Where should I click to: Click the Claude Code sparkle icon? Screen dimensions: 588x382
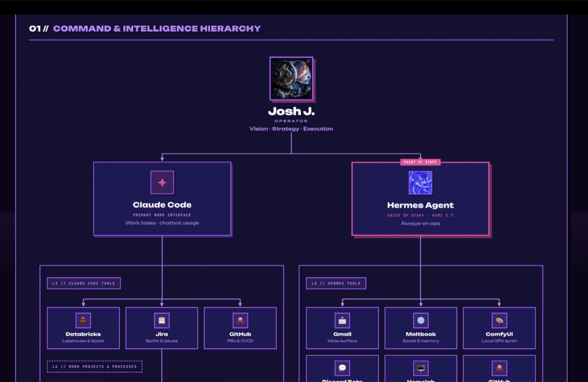162,182
